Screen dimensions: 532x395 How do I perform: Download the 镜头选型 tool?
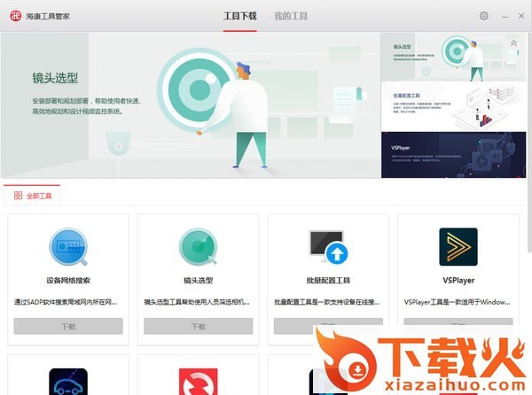tap(198, 326)
